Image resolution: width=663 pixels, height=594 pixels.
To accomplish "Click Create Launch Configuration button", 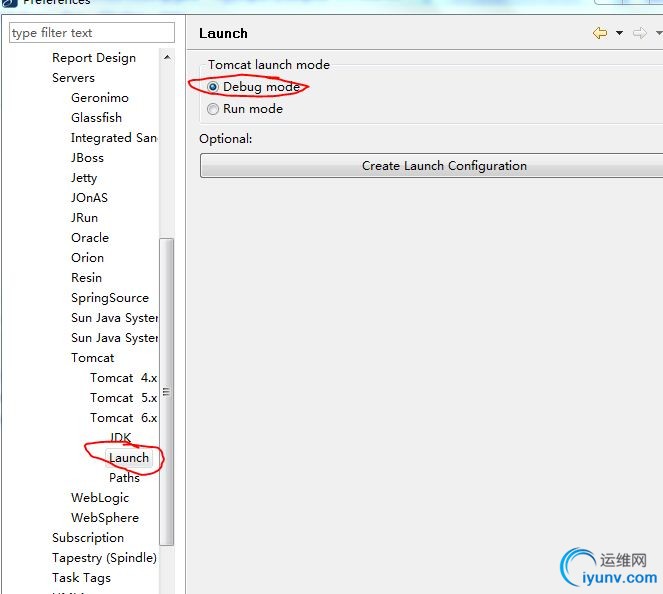I will click(431, 166).
